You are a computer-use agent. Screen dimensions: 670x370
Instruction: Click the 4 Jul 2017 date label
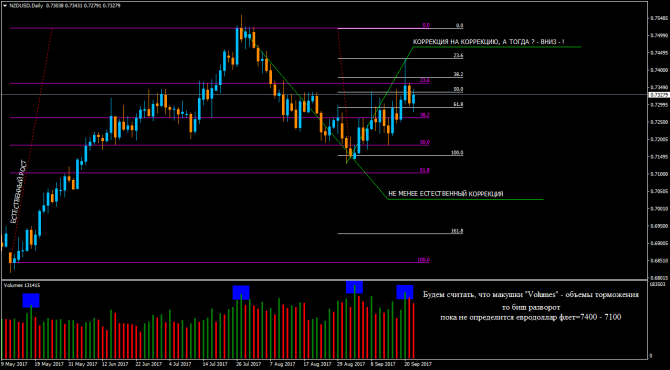coord(180,364)
